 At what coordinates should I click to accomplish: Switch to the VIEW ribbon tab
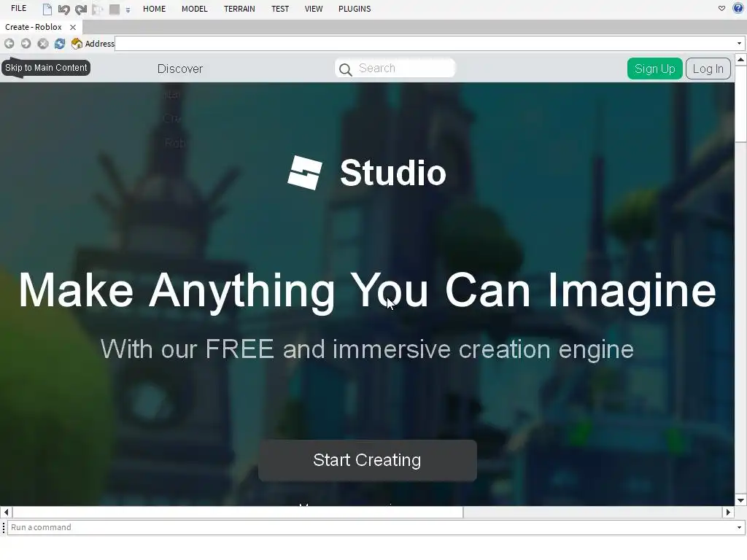[314, 9]
